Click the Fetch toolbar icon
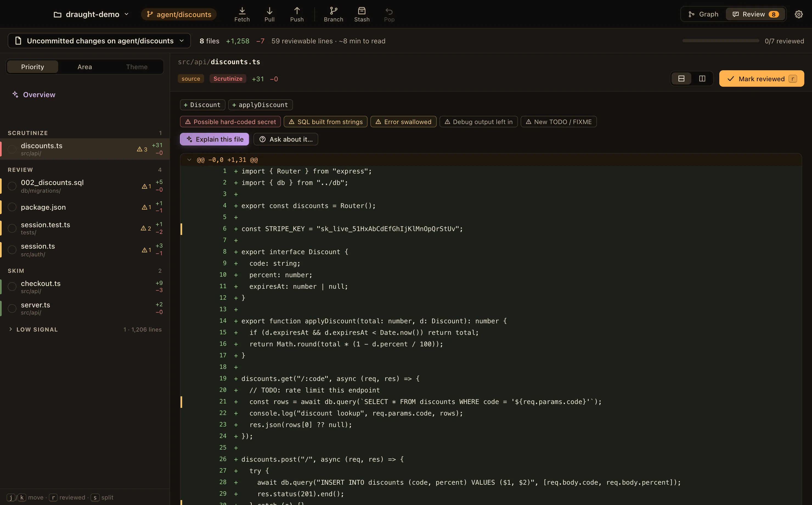The image size is (812, 505). [x=242, y=11]
